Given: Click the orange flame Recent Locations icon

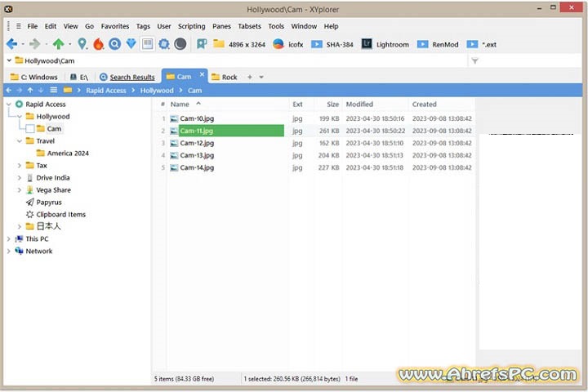Looking at the screenshot, I should pos(98,44).
